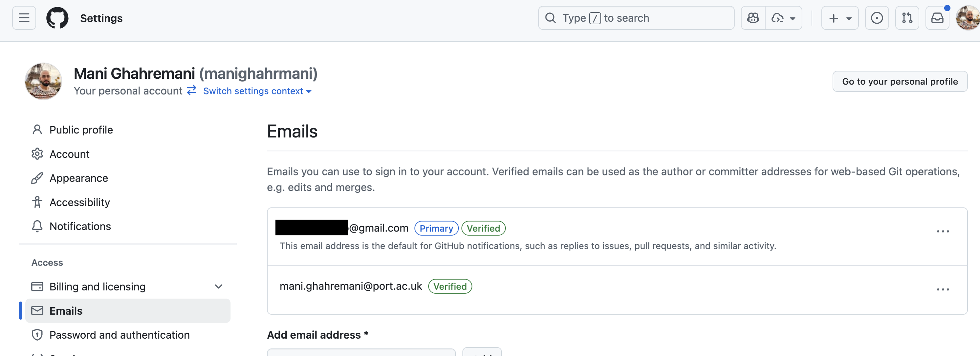
Task: Click the shield icon next to Password and authentication
Action: (37, 335)
